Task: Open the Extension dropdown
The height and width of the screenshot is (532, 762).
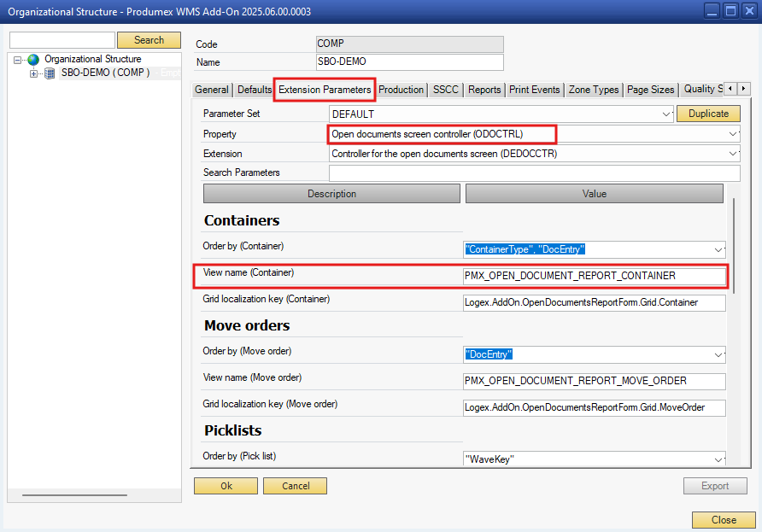Action: coord(731,153)
